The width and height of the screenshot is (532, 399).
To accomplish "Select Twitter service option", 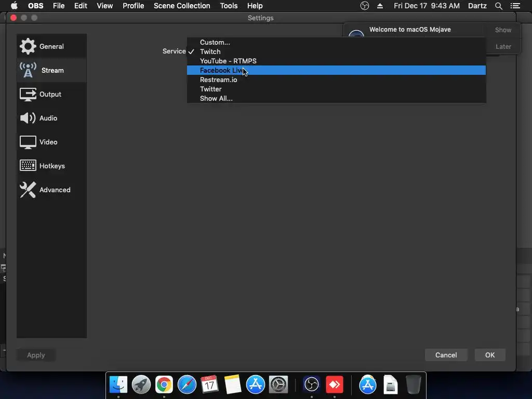I will click(336, 89).
